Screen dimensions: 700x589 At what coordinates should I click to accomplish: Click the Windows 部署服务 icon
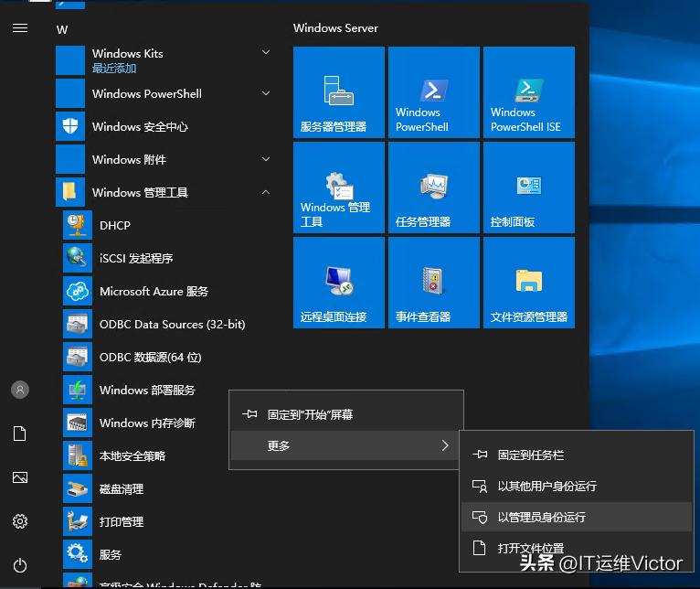point(78,390)
